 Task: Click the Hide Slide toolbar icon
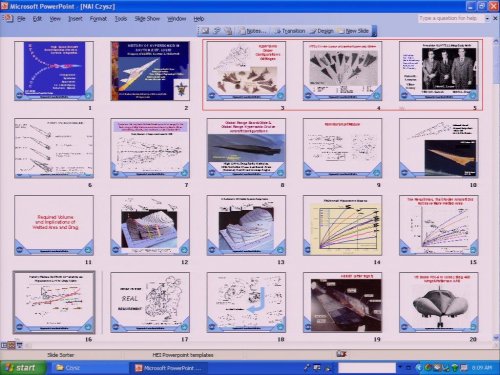pos(205,31)
